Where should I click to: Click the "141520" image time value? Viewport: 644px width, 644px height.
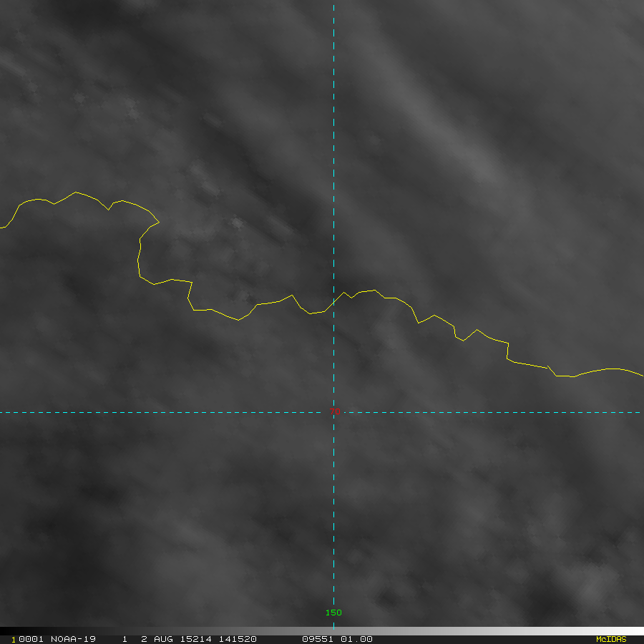pos(238,639)
